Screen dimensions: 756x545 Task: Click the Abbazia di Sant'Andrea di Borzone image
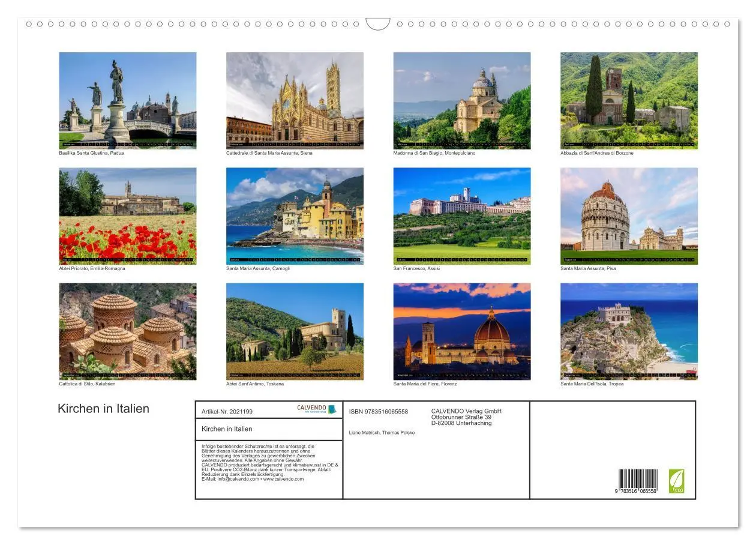coord(629,100)
